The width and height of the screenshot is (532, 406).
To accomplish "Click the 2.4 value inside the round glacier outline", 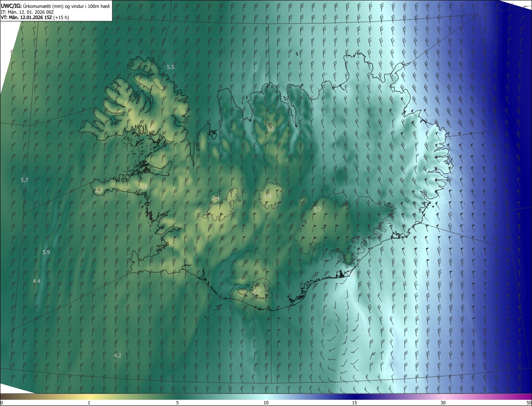I will (x=268, y=196).
